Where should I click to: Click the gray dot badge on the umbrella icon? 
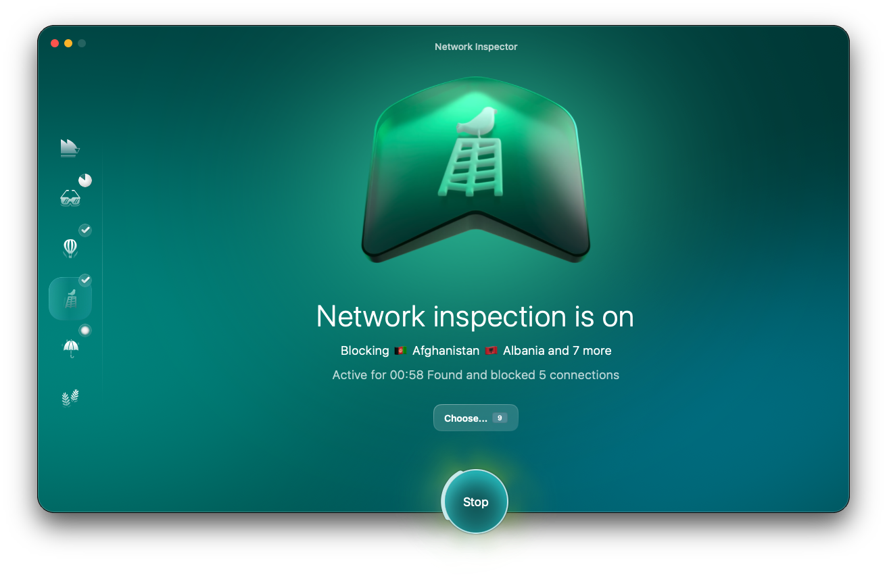[x=84, y=330]
